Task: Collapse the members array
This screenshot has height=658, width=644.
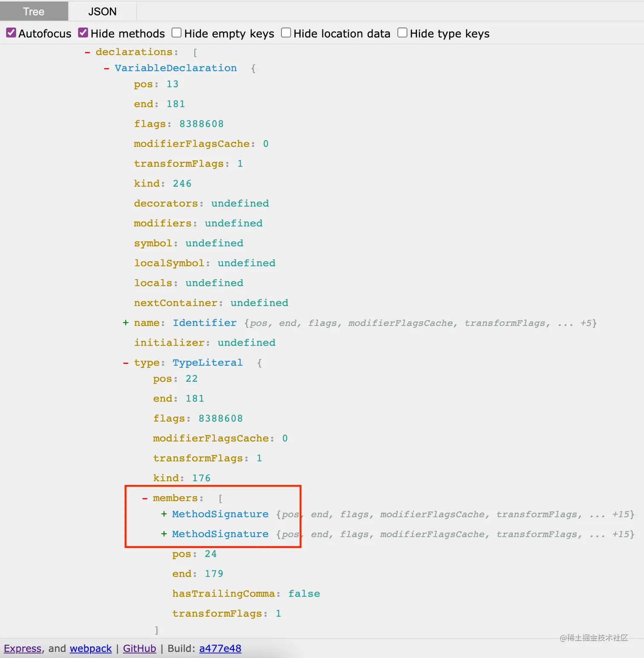Action: click(x=145, y=498)
